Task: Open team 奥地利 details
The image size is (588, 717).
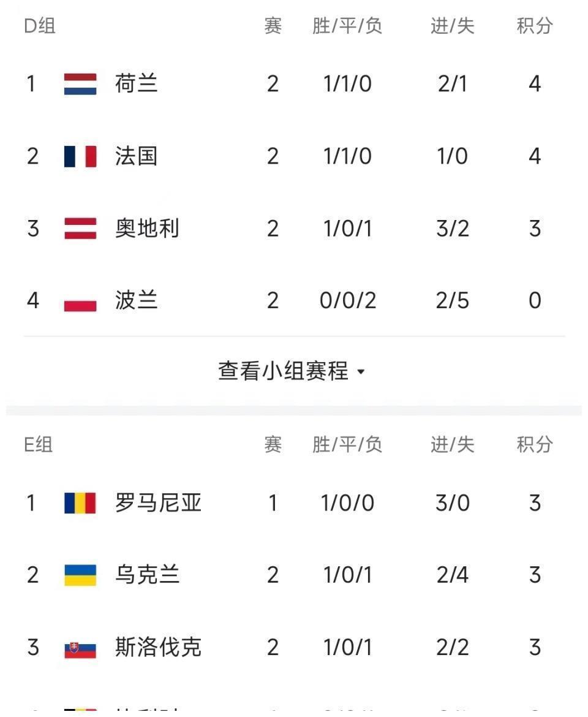Action: click(x=147, y=229)
